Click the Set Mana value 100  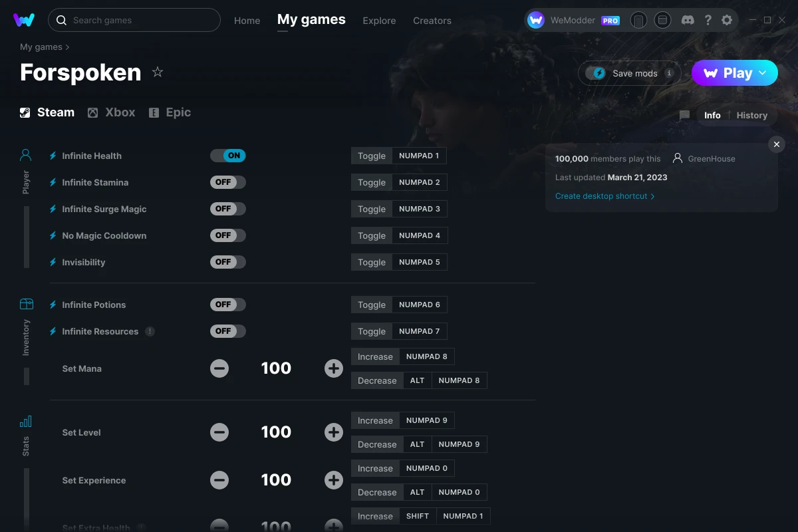276,368
